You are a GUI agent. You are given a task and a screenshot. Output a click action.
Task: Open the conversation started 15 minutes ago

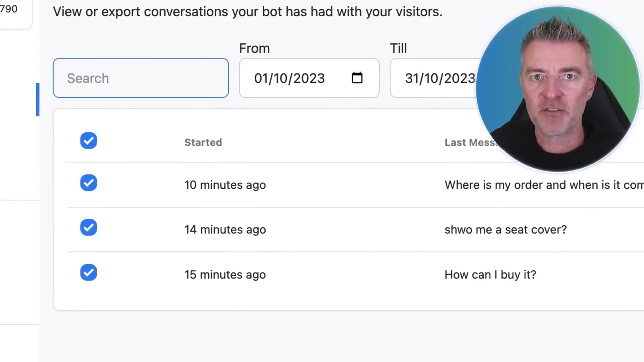[x=225, y=275]
